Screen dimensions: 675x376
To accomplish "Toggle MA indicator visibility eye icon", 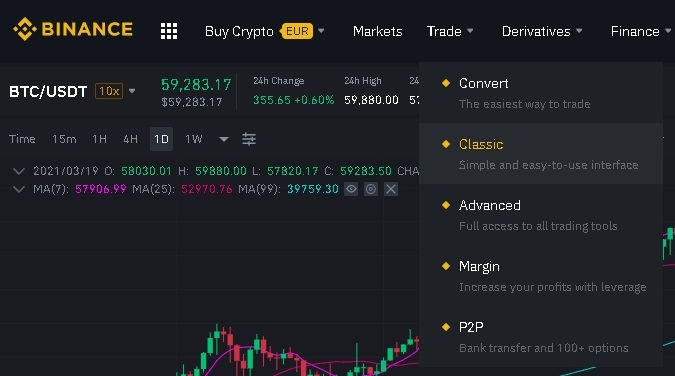I will click(351, 189).
